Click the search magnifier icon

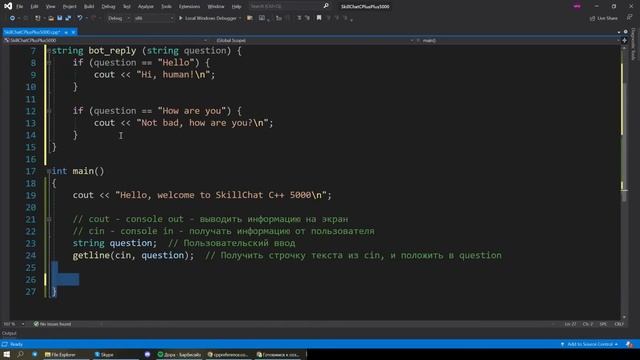[x=326, y=6]
